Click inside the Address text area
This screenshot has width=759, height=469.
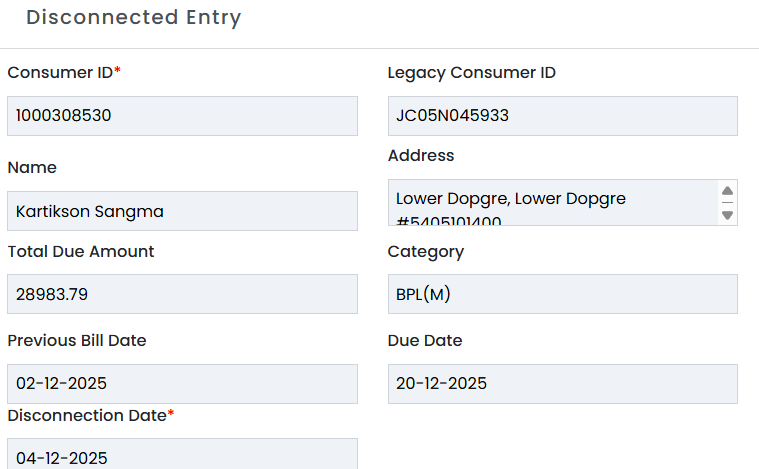click(x=552, y=202)
